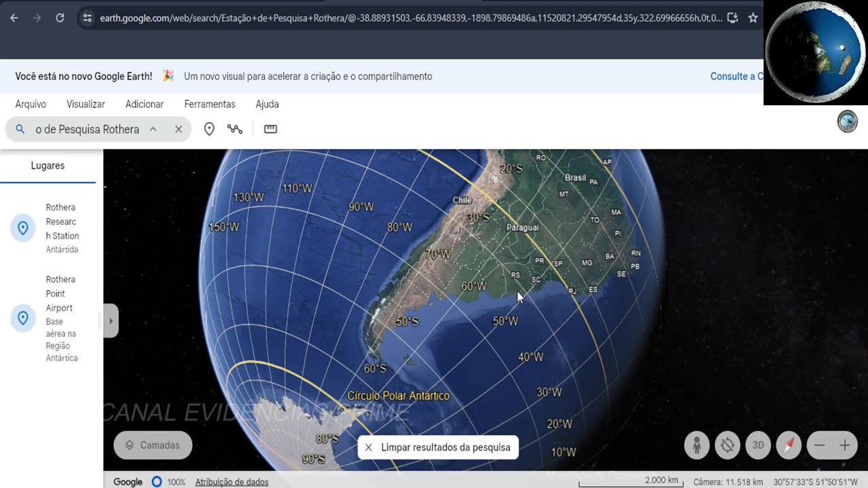Open site information icon in address bar
The image size is (868, 488).
pos(87,18)
